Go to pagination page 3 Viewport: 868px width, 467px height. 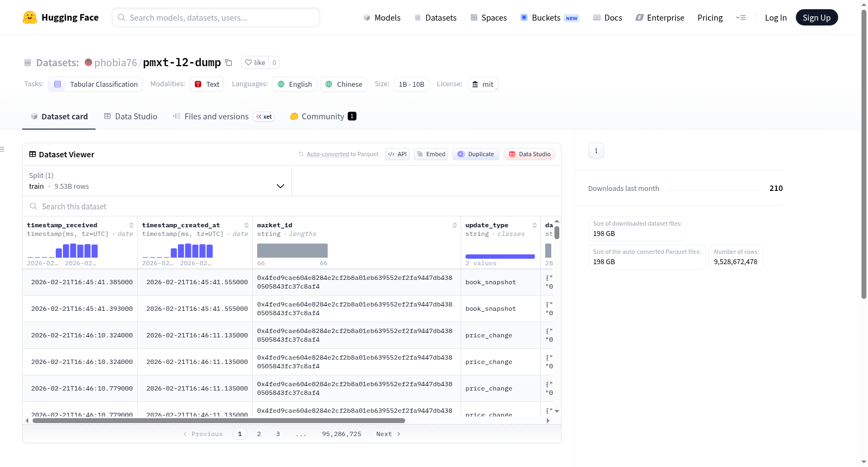[278, 434]
